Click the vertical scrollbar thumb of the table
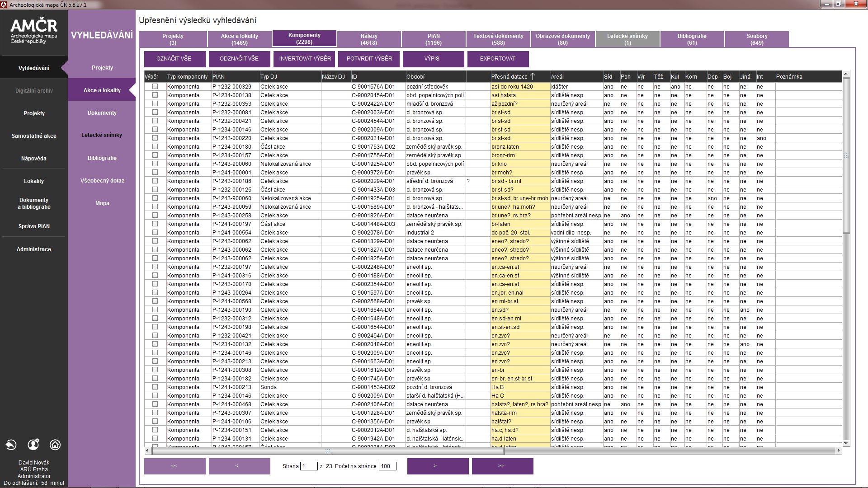Screen dimensions: 868x488 click(846, 155)
